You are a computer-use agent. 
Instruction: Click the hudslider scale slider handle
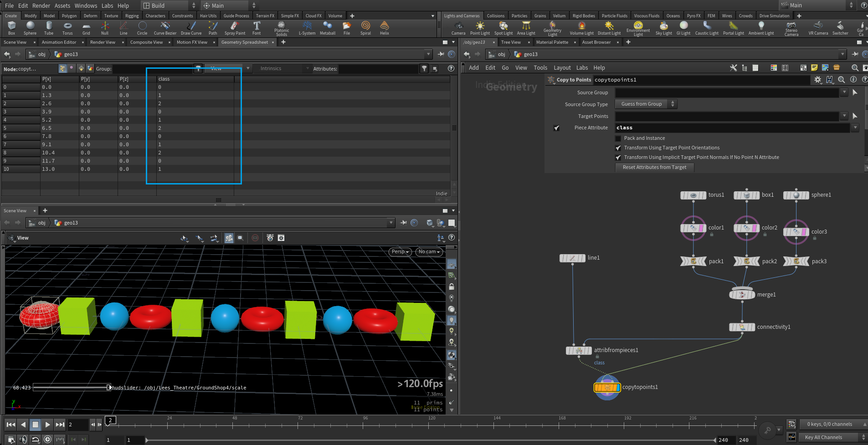109,388
